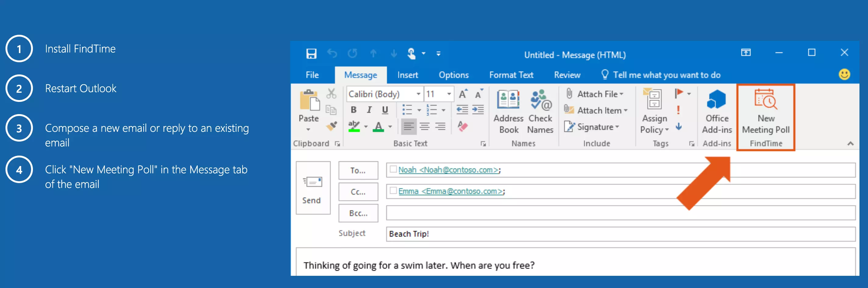Expand numbering style options arrow

443,110
